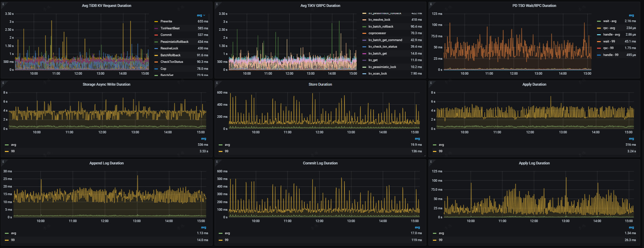Click info icon on PD TSO Wait/RPC Duration panel
This screenshot has height=248, width=644.
coord(430,4)
